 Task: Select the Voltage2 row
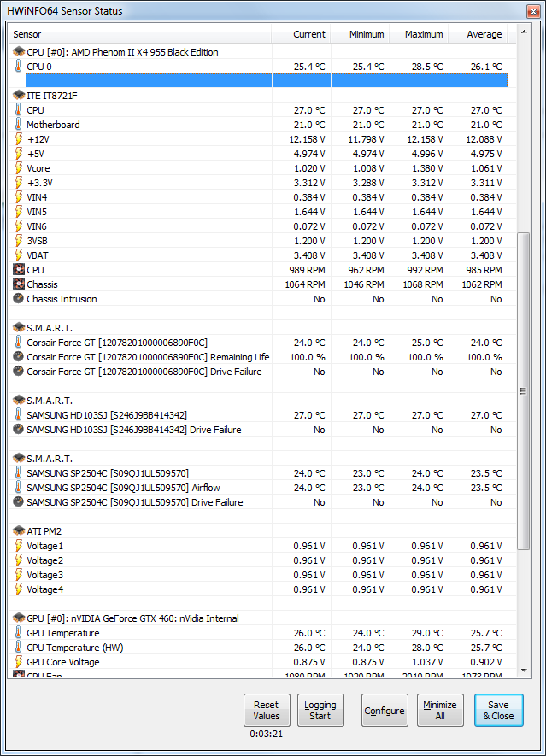pyautogui.click(x=258, y=560)
